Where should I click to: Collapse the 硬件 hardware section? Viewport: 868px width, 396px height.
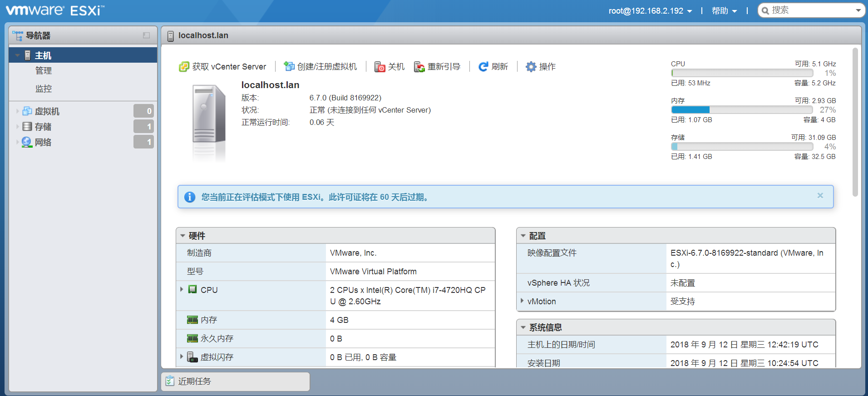(x=183, y=236)
